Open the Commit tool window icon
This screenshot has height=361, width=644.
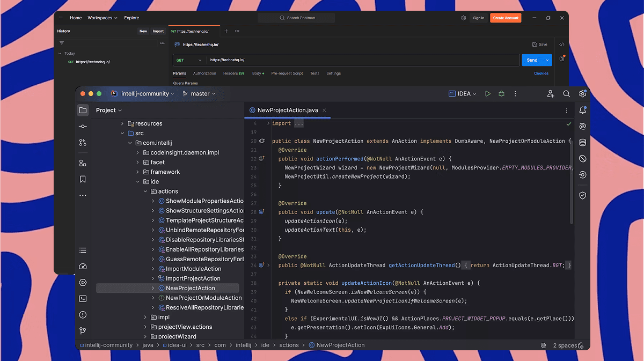tap(83, 127)
